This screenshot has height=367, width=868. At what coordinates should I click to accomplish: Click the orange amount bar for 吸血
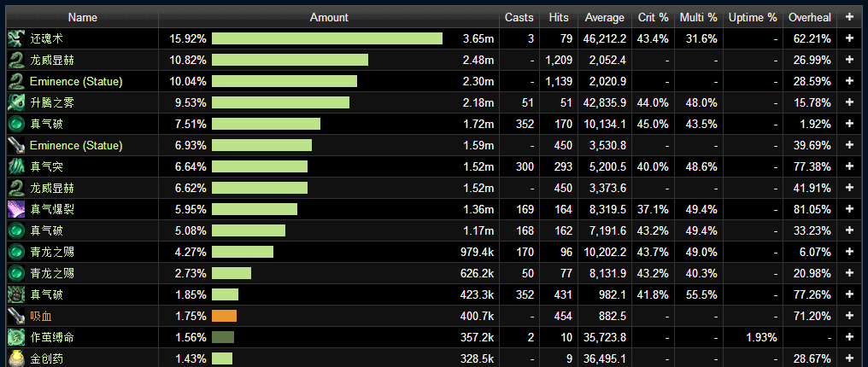click(224, 316)
